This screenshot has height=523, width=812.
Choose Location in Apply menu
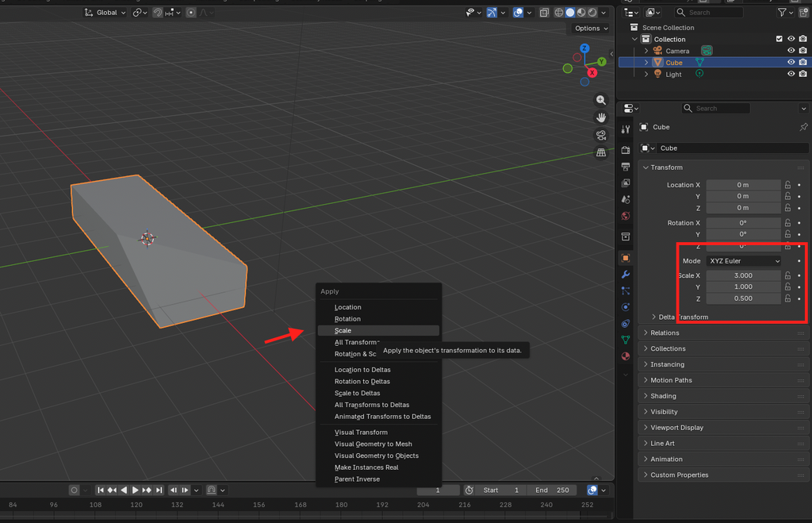click(x=378, y=307)
